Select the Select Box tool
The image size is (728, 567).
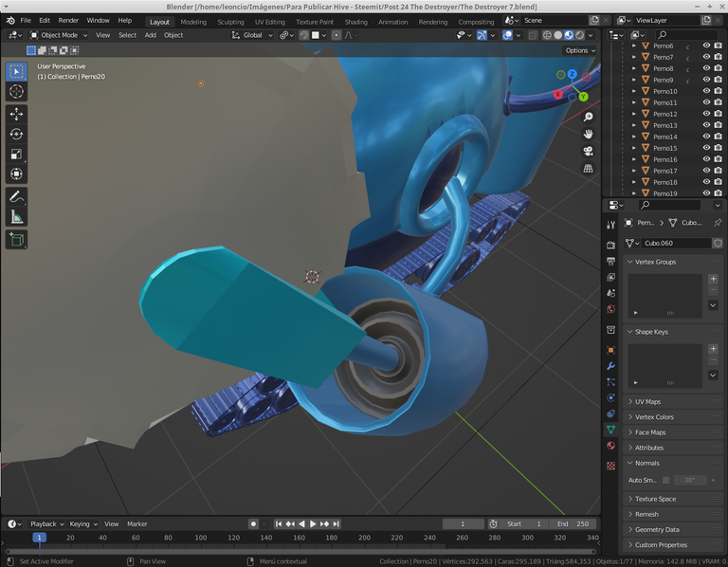pyautogui.click(x=16, y=71)
